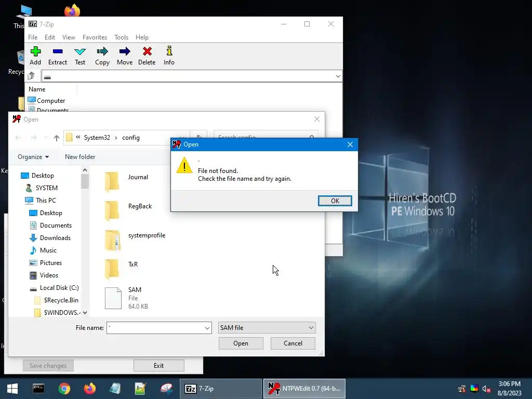Select the RegBack folder
Image resolution: width=532 pixels, height=399 pixels.
pos(128,210)
